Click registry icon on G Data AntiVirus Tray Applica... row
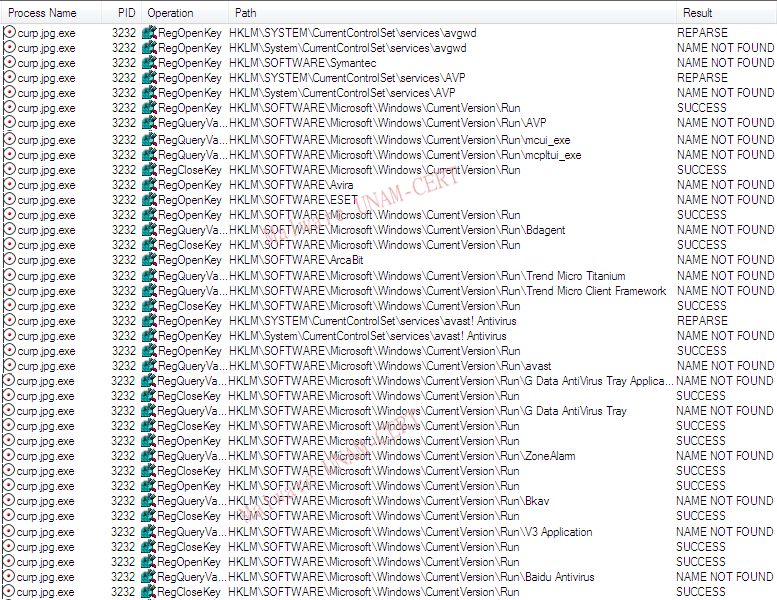The width and height of the screenshot is (777, 600). 148,381
